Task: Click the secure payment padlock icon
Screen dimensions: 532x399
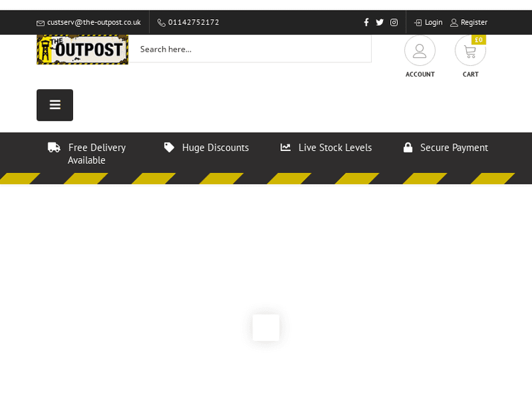Action: (408, 147)
